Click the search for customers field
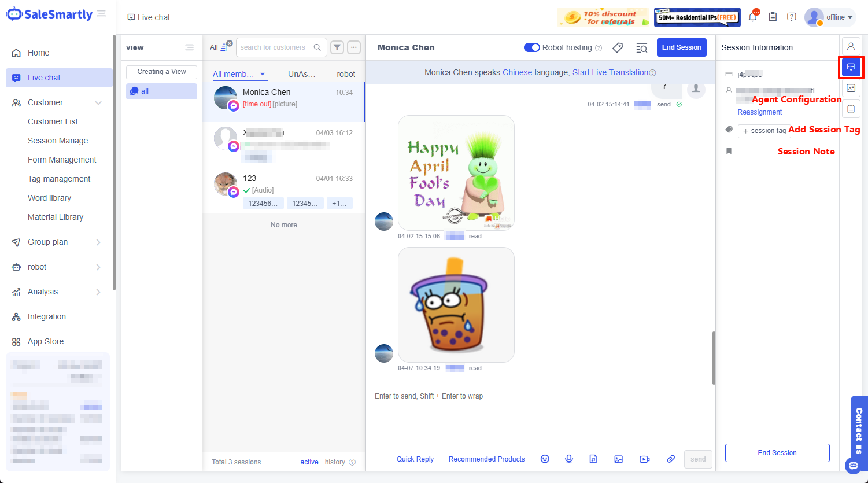Screen dimensions: 868x483 pos(274,47)
